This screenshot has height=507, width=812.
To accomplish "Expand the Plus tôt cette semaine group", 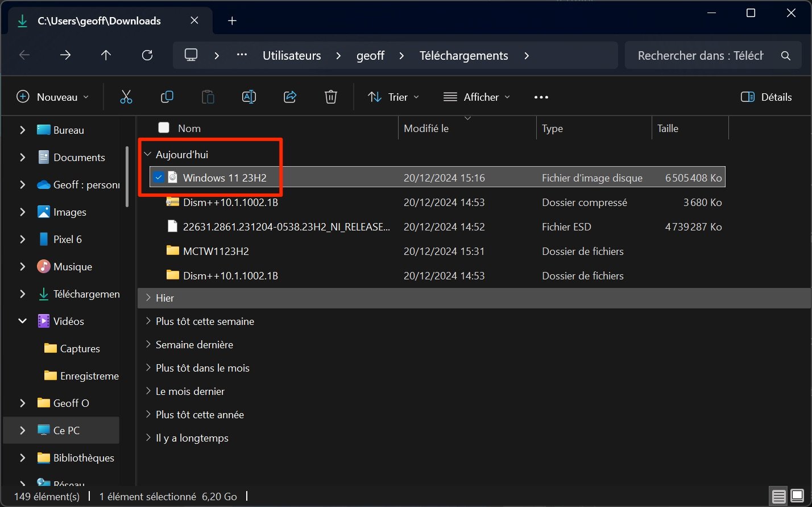I will [148, 321].
